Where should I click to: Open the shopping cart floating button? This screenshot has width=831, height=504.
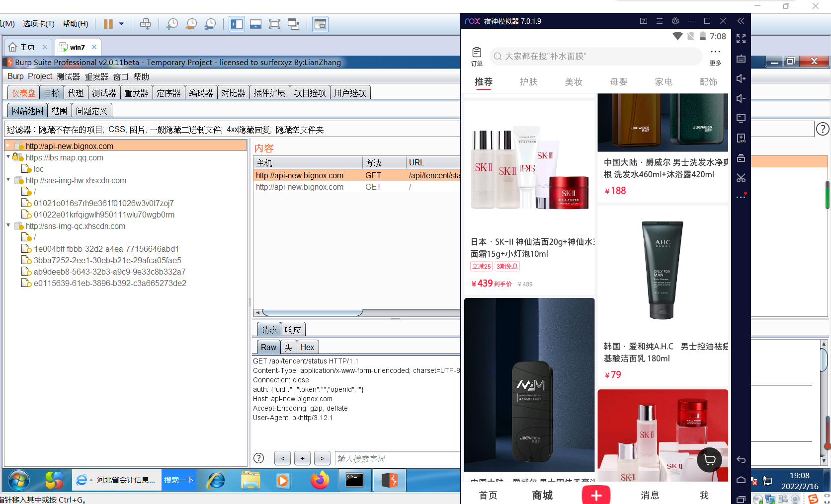[709, 460]
